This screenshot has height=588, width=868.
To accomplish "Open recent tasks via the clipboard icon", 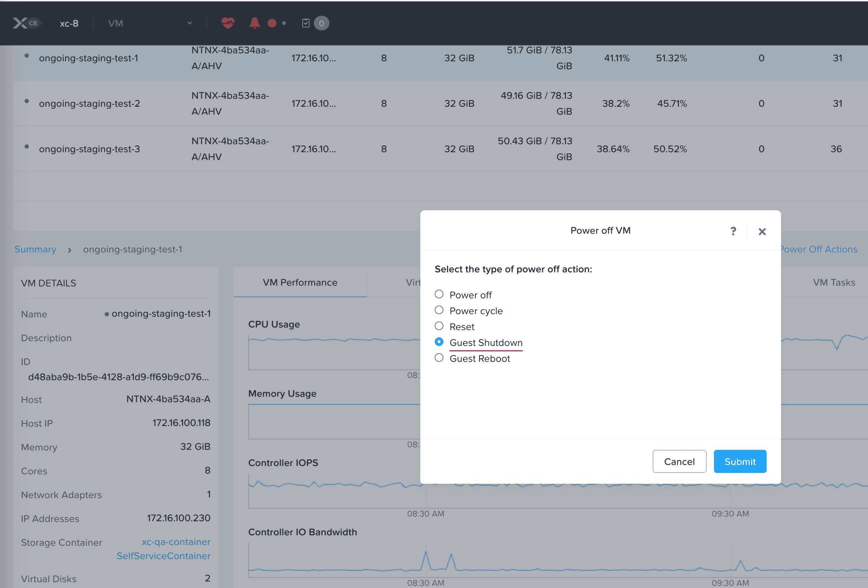I will 306,23.
